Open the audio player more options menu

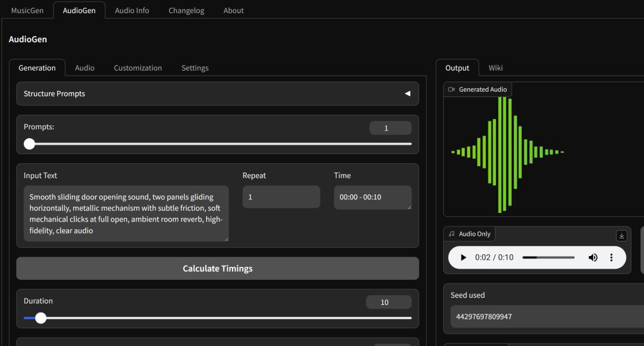tap(611, 258)
